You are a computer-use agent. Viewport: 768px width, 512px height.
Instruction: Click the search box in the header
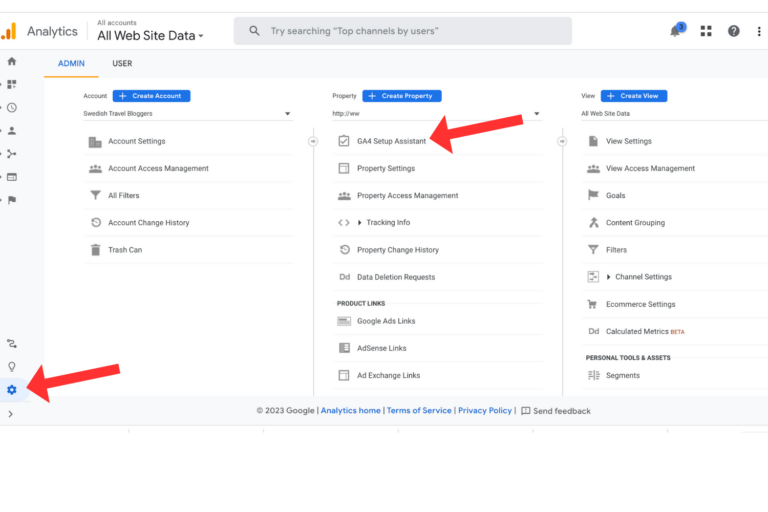coord(402,31)
